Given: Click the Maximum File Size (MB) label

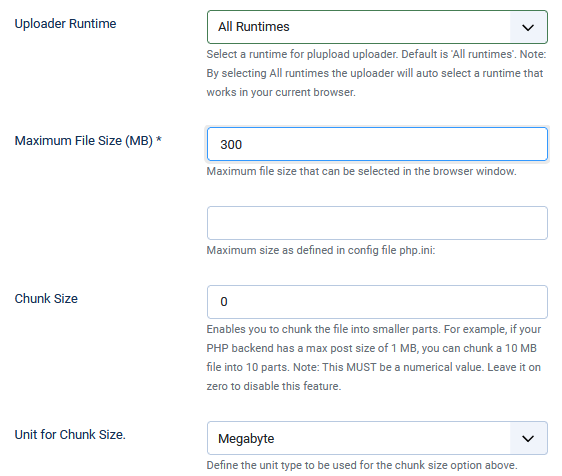Looking at the screenshot, I should (88, 141).
